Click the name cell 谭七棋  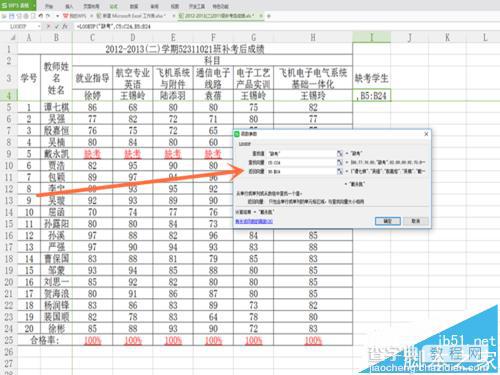click(x=56, y=107)
